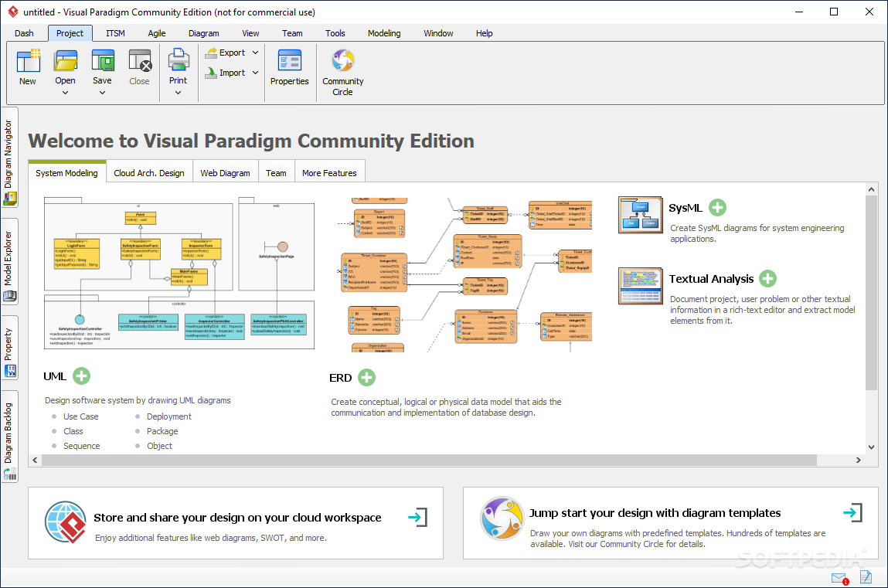Click Jump start with diagram templates heading

pos(655,513)
